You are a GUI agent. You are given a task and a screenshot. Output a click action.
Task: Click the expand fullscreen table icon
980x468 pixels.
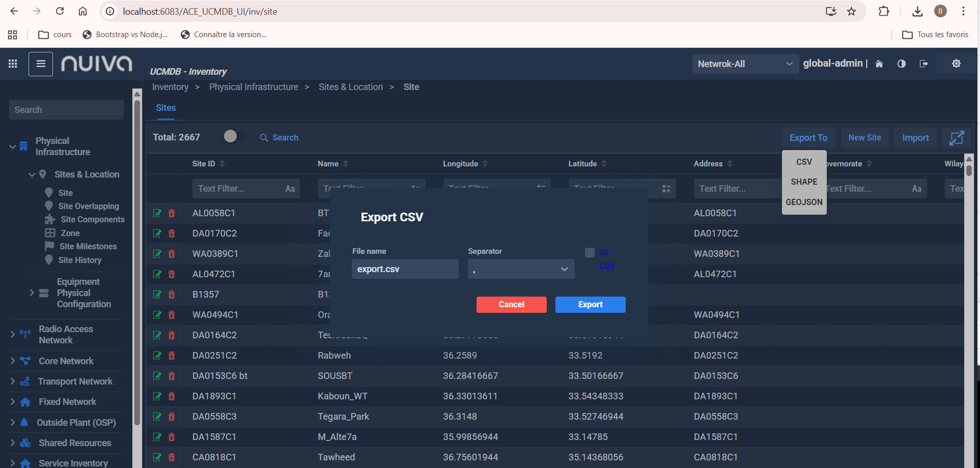click(956, 138)
